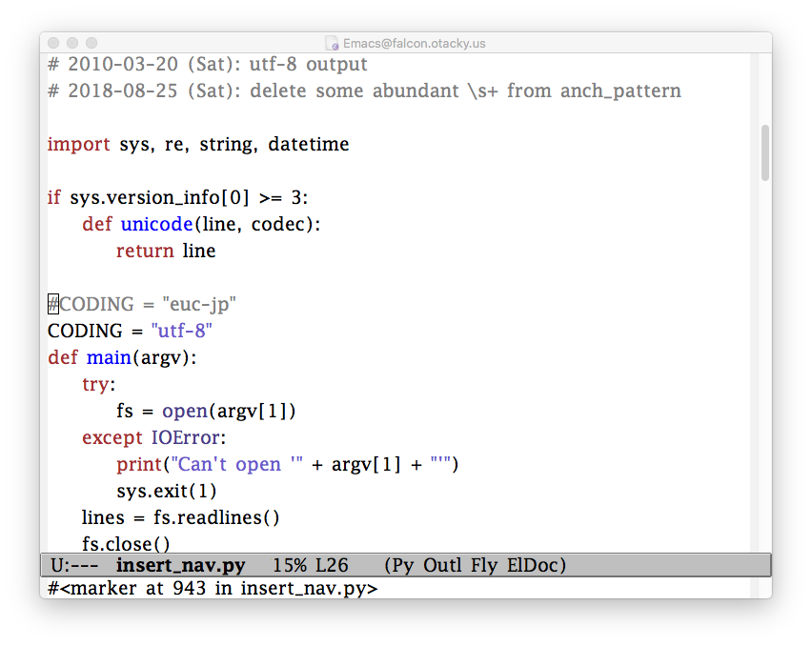Click the commented '"euc-jp"' string

tap(199, 304)
